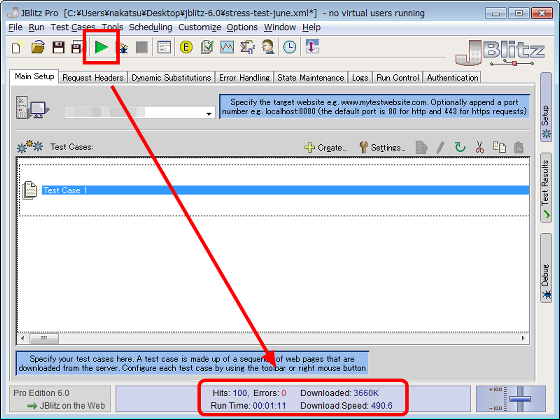The image size is (560, 420).
Task: Click the green refresh arrow icon
Action: point(460,147)
